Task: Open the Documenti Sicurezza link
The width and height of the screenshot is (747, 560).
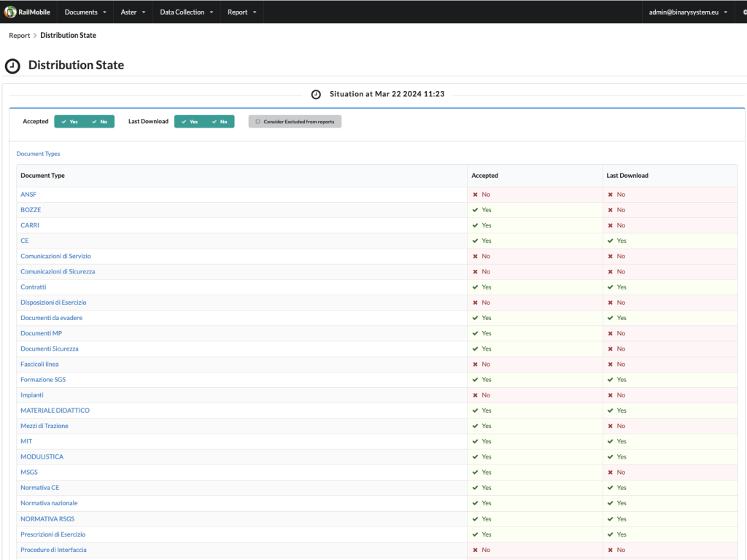Action: (x=49, y=349)
